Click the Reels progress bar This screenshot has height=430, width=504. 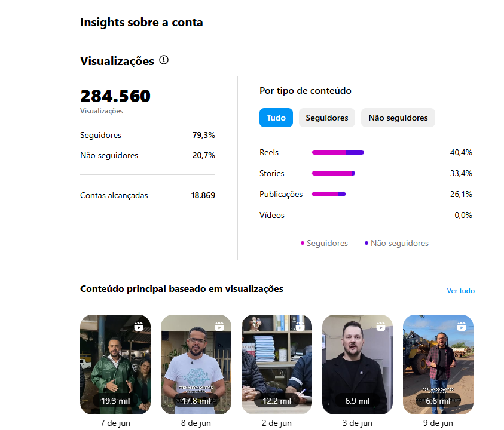click(338, 152)
